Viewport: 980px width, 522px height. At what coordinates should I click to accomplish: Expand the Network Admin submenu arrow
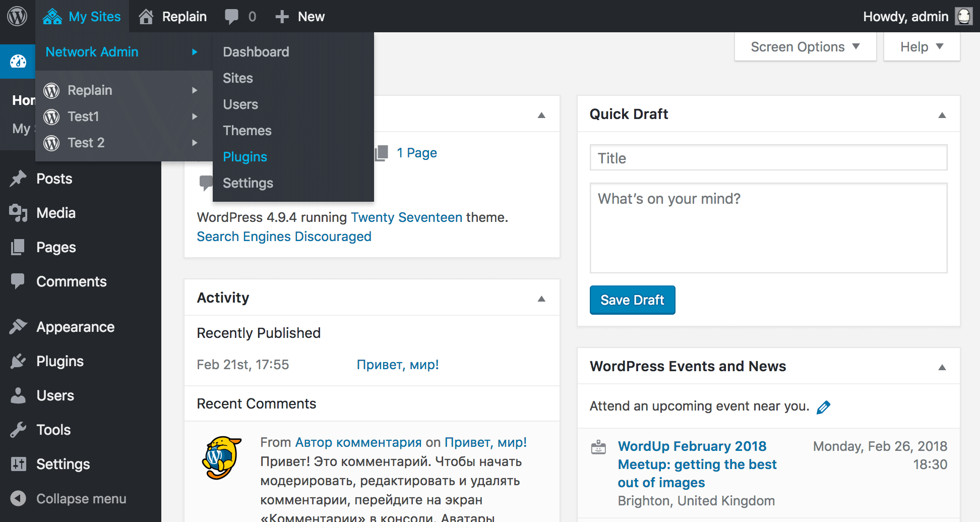[195, 52]
